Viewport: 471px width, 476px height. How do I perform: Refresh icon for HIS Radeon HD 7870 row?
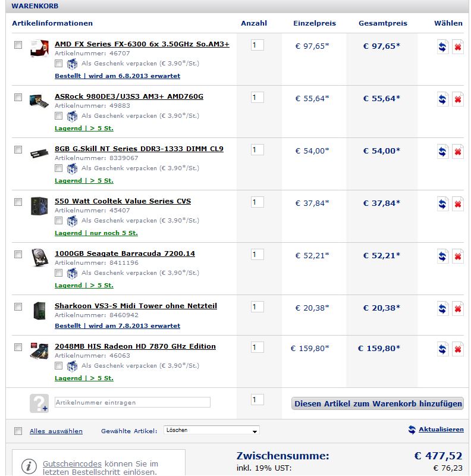(x=442, y=349)
